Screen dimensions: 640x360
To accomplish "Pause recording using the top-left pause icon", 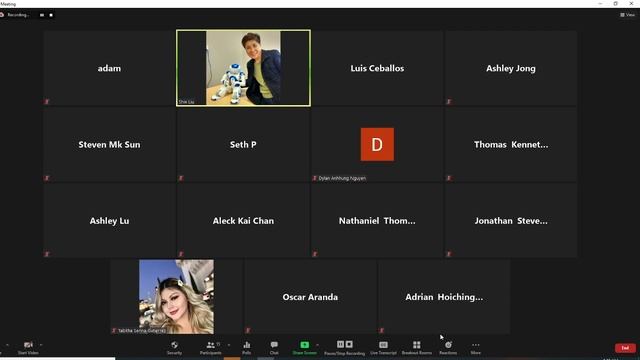I will coord(42,15).
